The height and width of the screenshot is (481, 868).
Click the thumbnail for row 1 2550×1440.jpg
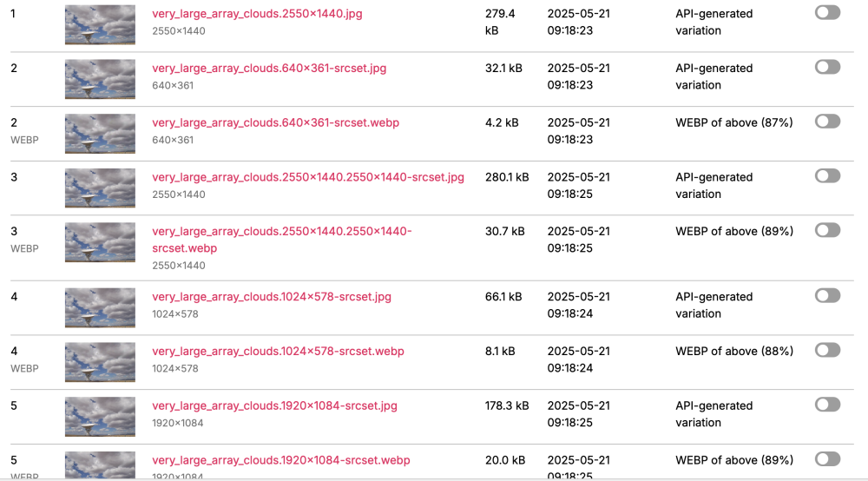tap(100, 24)
